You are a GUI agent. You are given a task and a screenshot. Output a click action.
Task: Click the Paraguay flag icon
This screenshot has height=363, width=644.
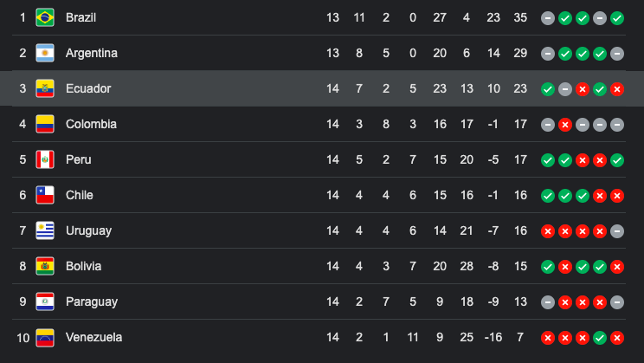[45, 301]
